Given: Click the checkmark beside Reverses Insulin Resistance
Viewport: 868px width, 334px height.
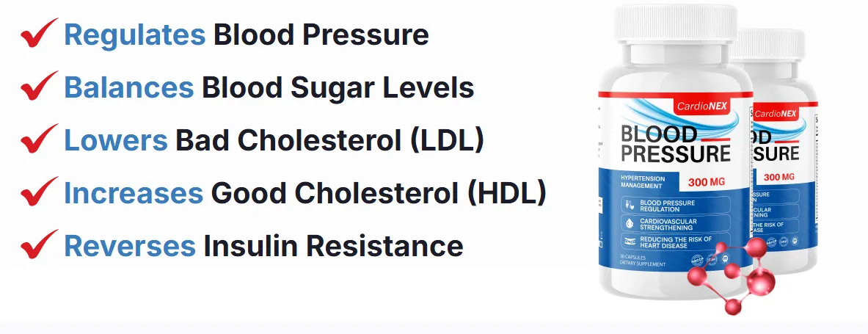Looking at the screenshot, I should (40, 245).
